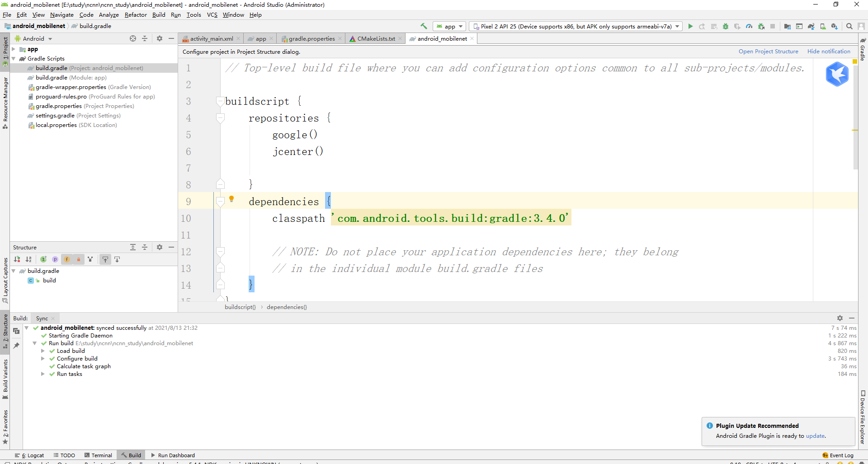Viewport: 868px width, 464px height.
Task: Click the Search Everywhere magnifier
Action: 849,26
